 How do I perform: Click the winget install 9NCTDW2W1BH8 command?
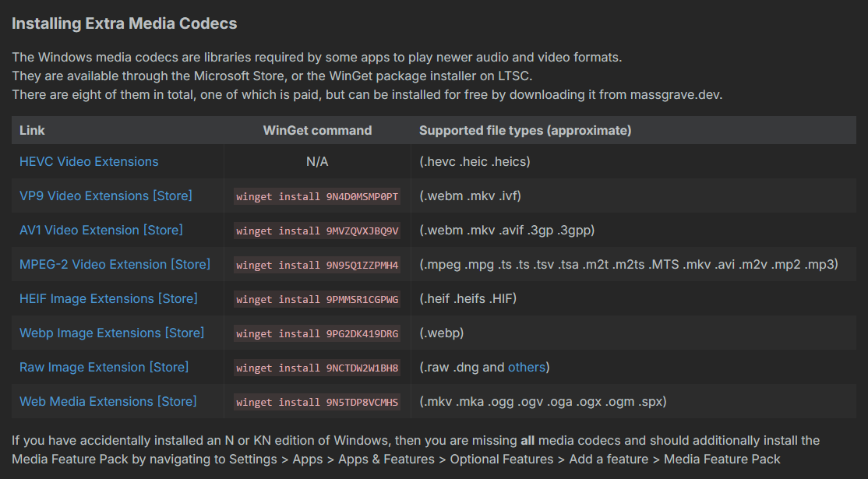[317, 368]
